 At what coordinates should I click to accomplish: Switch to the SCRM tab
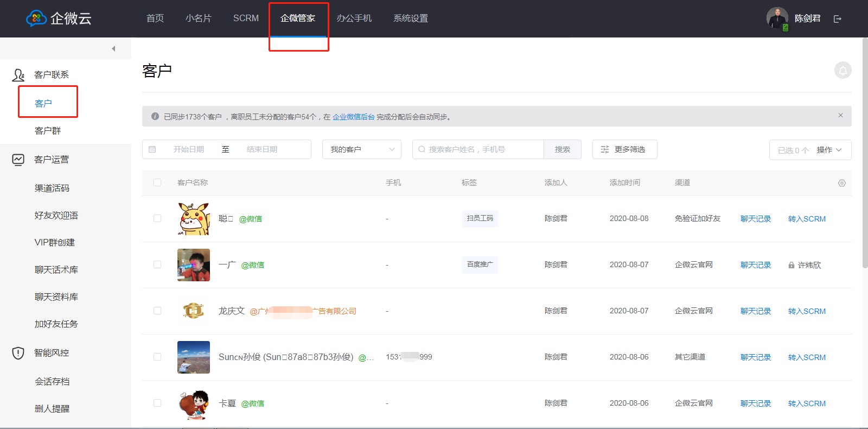(246, 18)
